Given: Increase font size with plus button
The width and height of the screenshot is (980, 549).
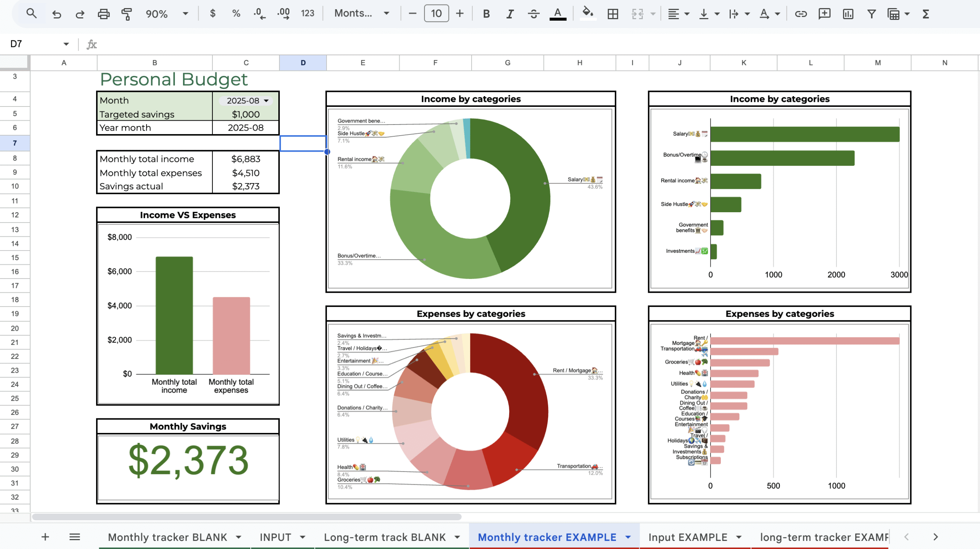Looking at the screenshot, I should [460, 14].
